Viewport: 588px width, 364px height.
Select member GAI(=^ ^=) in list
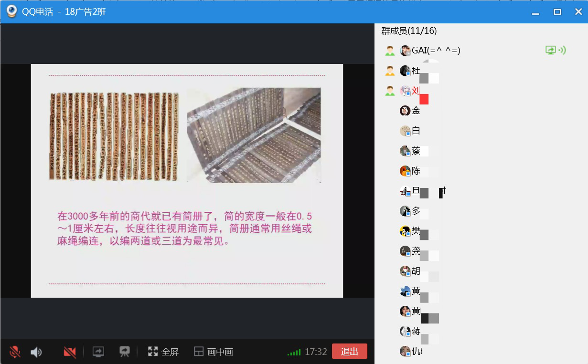pyautogui.click(x=436, y=51)
